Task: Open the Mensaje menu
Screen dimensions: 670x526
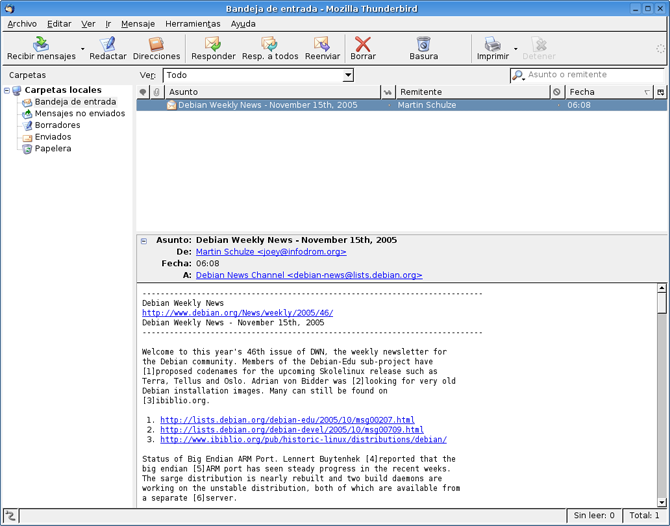Action: point(138,24)
